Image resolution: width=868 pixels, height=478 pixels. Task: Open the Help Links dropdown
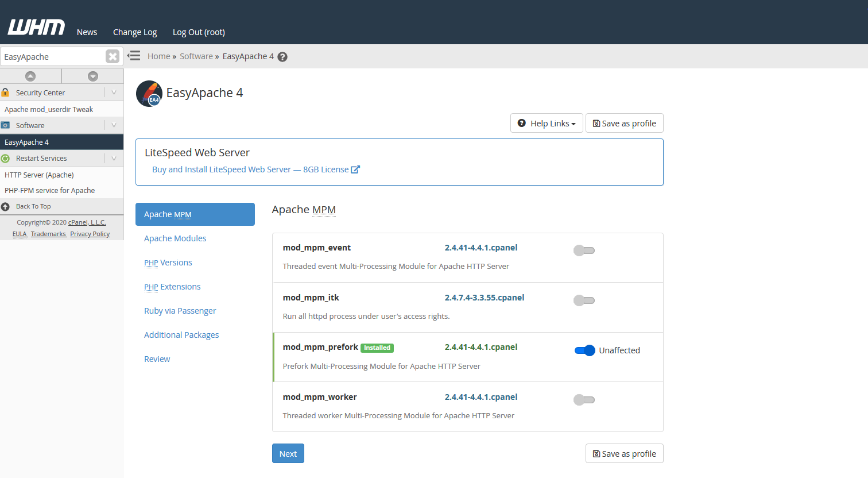pos(547,124)
